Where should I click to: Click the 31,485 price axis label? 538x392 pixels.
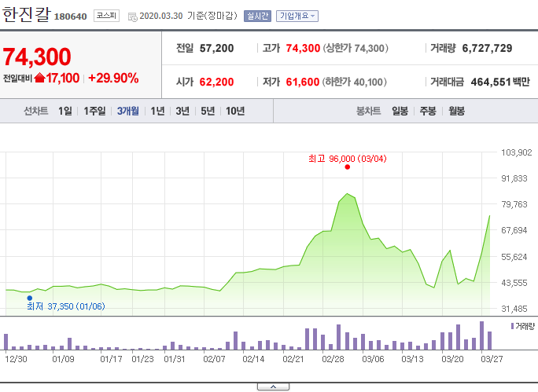pyautogui.click(x=514, y=309)
